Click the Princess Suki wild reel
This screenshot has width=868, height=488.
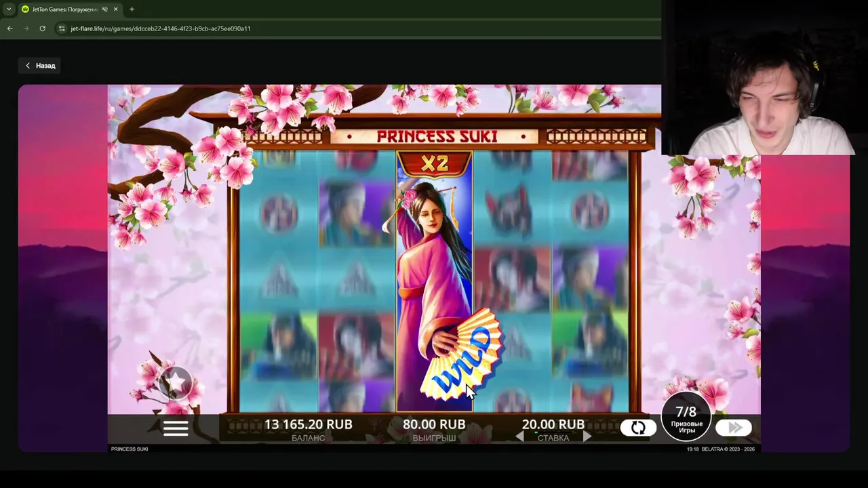pyautogui.click(x=435, y=282)
